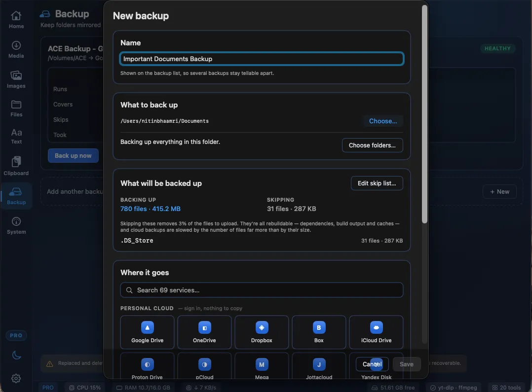Click RAM 10.7/16.0 GB status entry
This screenshot has height=392, width=532.
click(x=143, y=388)
